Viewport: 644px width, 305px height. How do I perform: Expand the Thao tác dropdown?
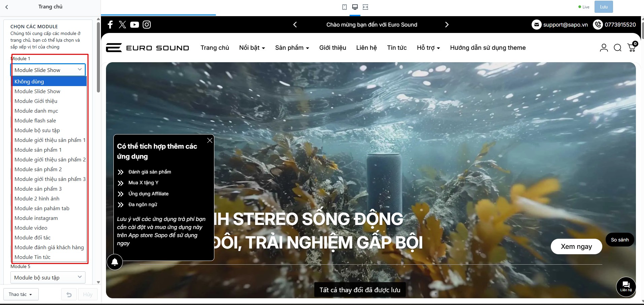tap(21, 294)
